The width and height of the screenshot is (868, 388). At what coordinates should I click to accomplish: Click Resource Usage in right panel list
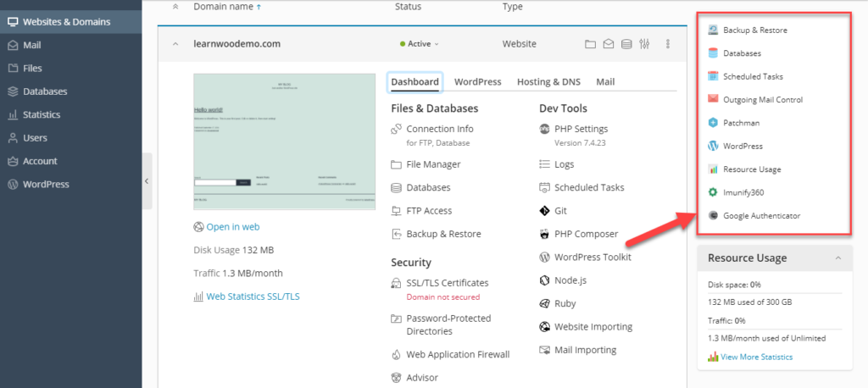pos(753,170)
